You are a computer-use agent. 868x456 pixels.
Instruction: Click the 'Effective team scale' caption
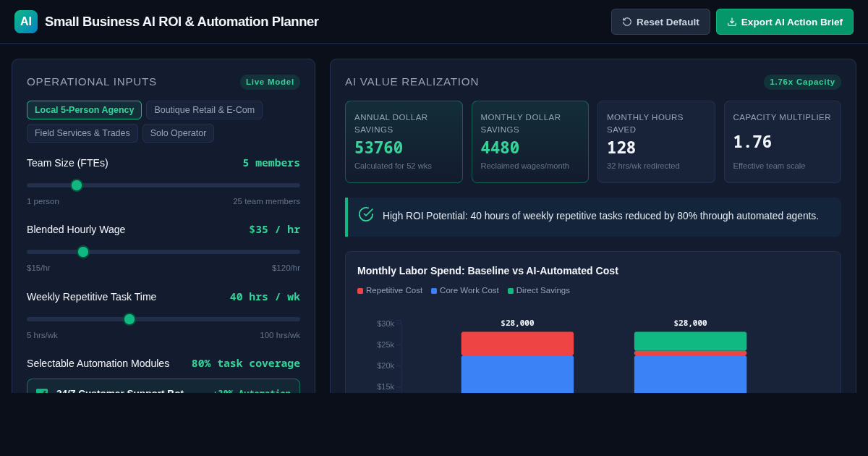tap(769, 166)
